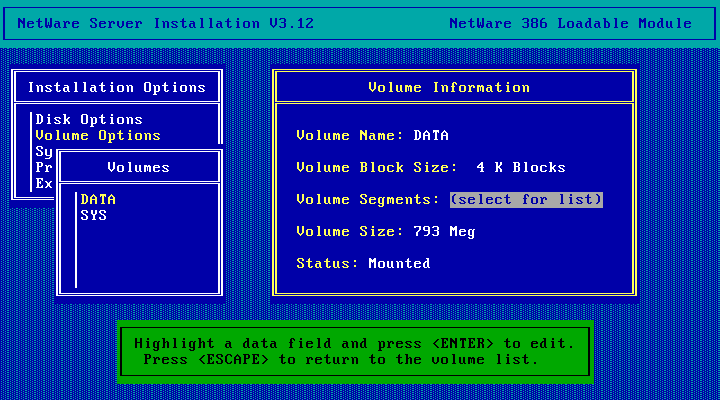
Task: Click the Press ESCAPE help line
Action: (341, 360)
